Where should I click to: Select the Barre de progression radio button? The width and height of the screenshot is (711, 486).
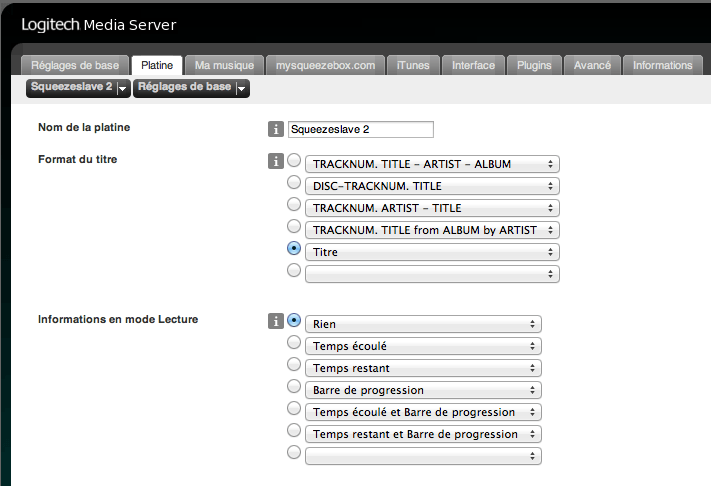pos(294,386)
